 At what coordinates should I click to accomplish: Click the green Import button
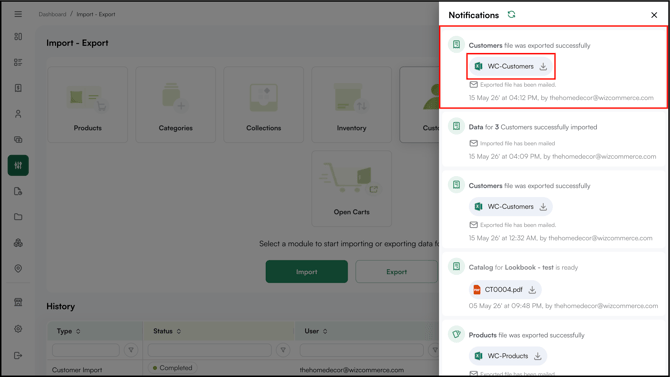[x=307, y=271]
